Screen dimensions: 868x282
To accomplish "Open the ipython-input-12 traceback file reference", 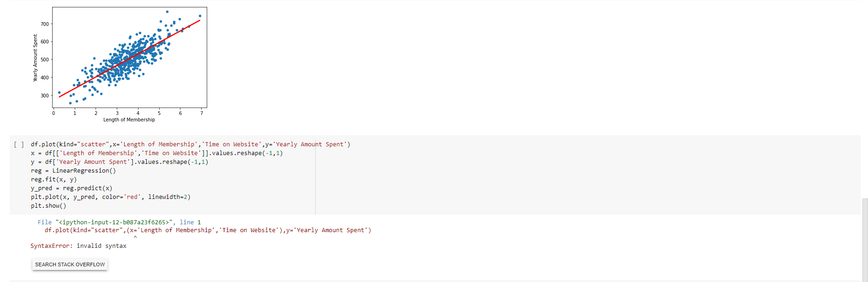I will pos(115,222).
